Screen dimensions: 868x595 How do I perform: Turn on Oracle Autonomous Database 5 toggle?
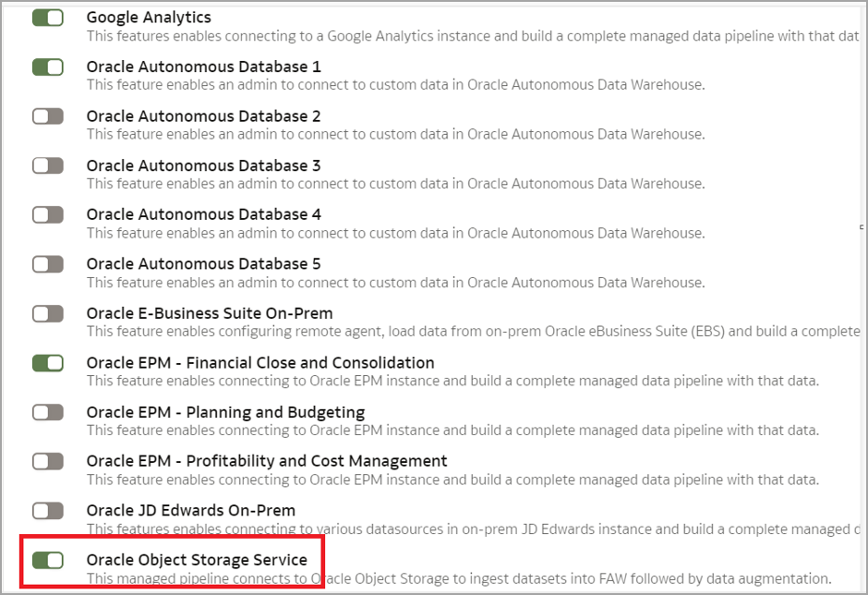point(47,264)
